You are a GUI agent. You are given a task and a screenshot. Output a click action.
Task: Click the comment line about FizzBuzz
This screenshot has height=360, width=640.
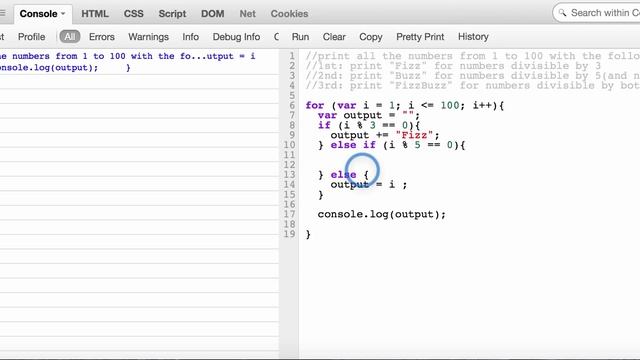point(473,85)
